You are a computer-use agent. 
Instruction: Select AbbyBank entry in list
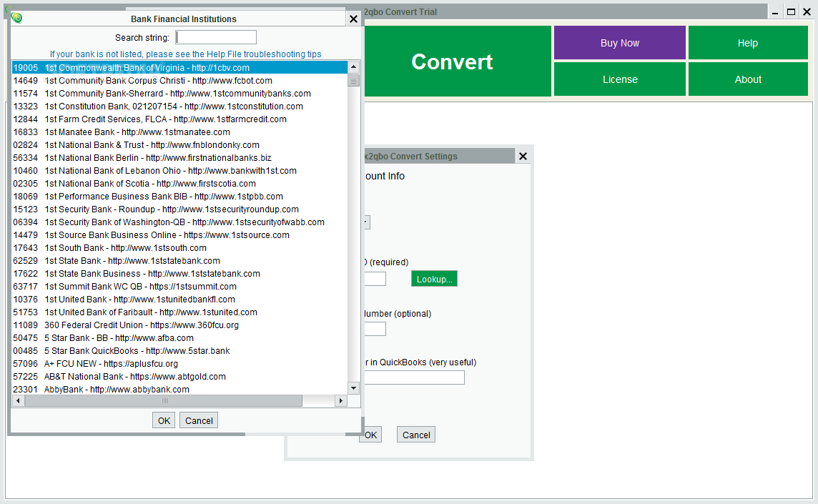coord(179,389)
